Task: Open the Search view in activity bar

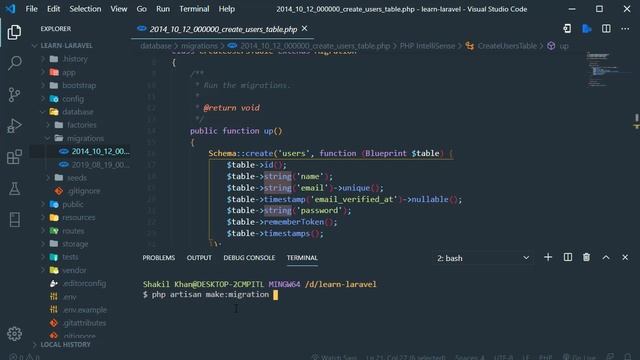Action: 14,63
